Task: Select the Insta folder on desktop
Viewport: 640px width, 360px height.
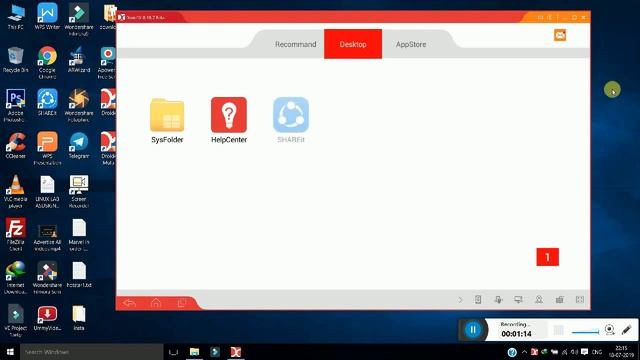Action: tap(78, 318)
